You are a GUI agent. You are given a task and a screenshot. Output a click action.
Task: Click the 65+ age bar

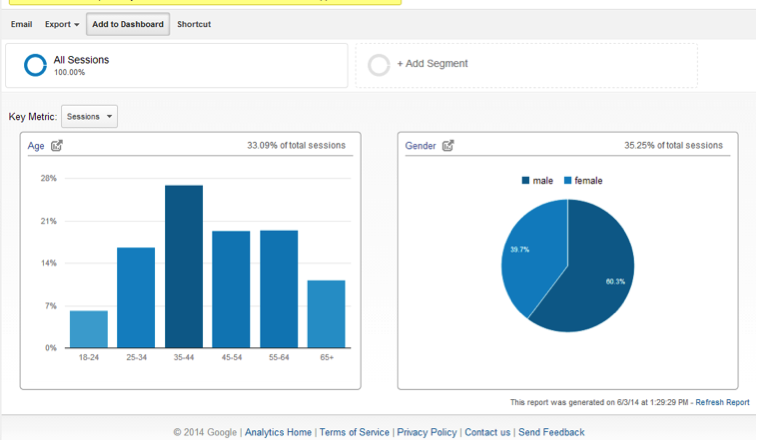coord(326,314)
